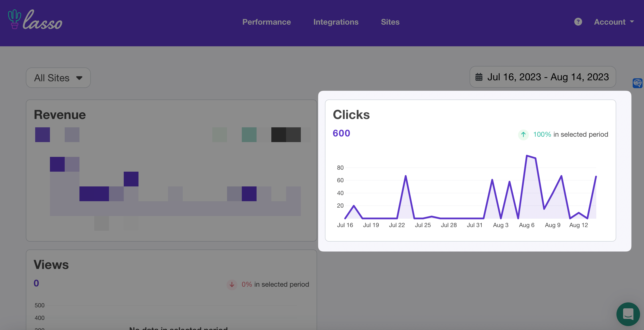Go to the Performance tab
Viewport: 644px width, 330px height.
coord(266,22)
